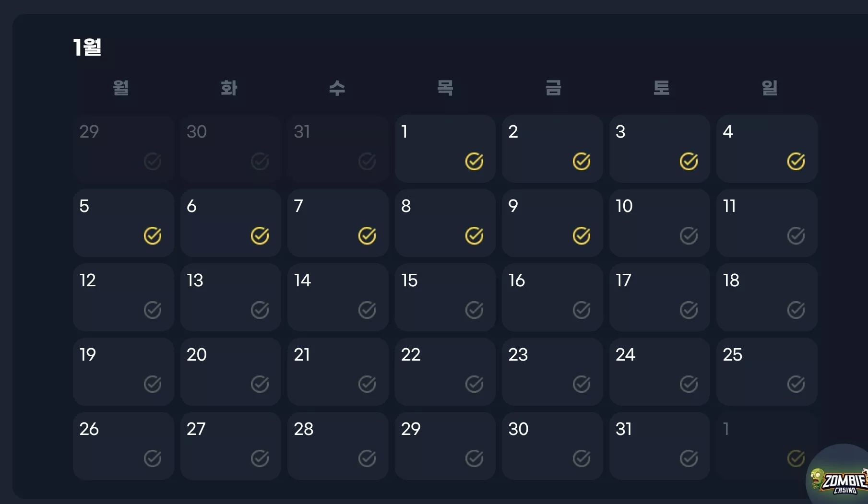Click the gray checkmark on day 10
Viewport: 868px width, 504px height.
point(689,236)
